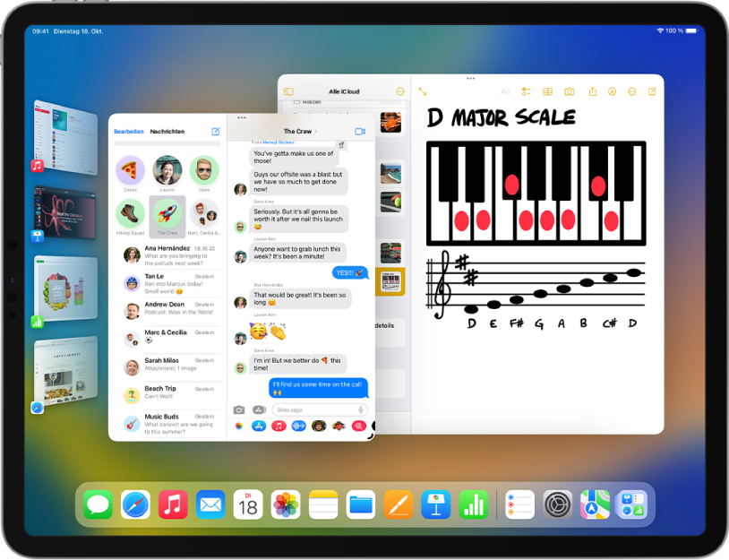This screenshot has height=560, width=729.
Task: Compose a new message in Nachrichten
Action: (x=215, y=131)
